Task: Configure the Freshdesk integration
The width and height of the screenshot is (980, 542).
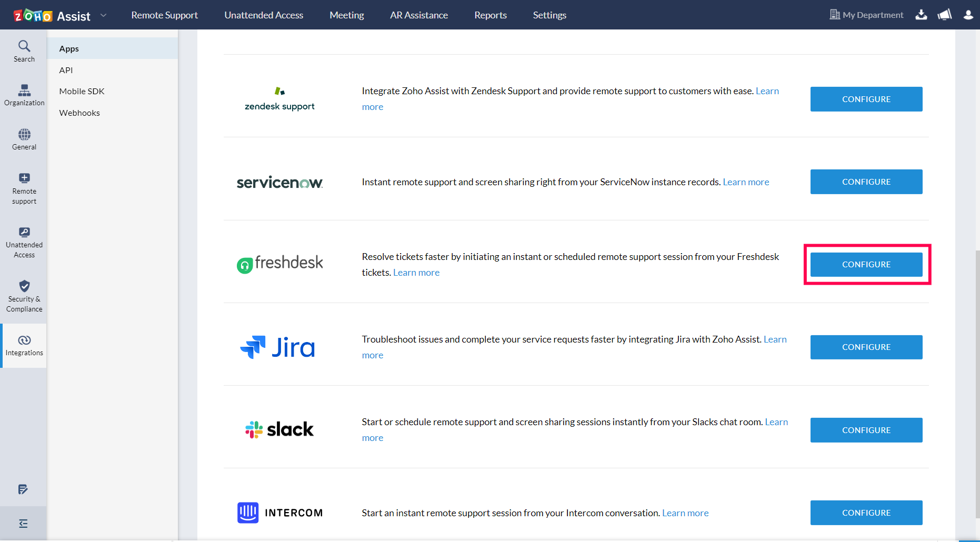Action: point(866,264)
